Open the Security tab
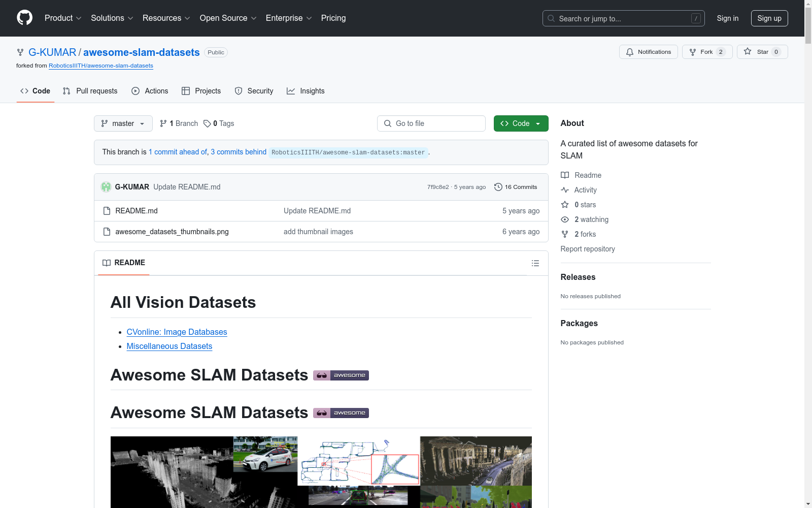The image size is (812, 508). coord(254,91)
